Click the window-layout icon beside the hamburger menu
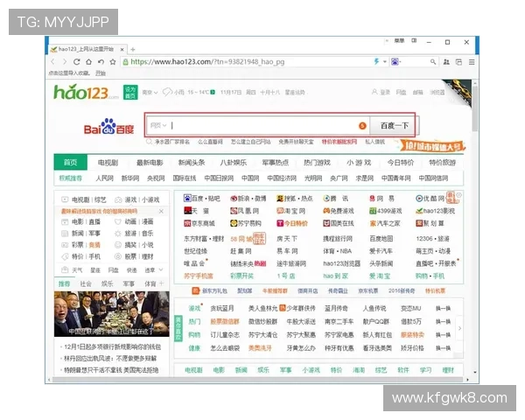 459,62
